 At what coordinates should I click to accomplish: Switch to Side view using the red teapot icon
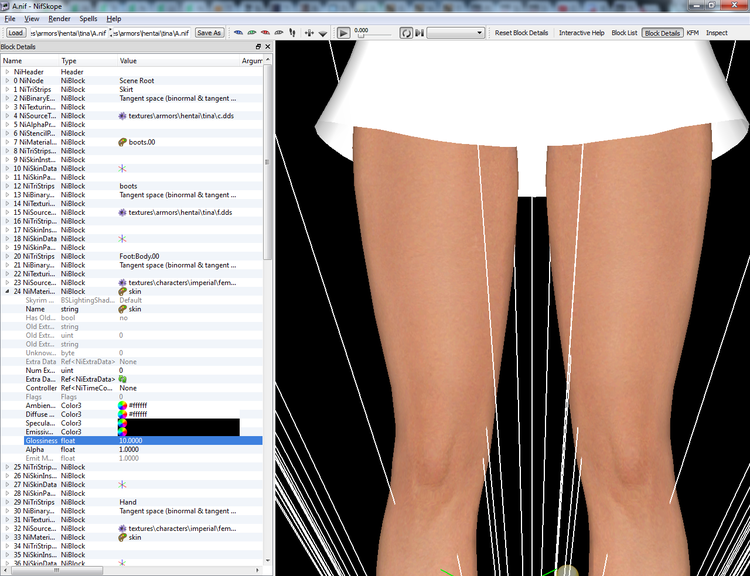coord(265,33)
